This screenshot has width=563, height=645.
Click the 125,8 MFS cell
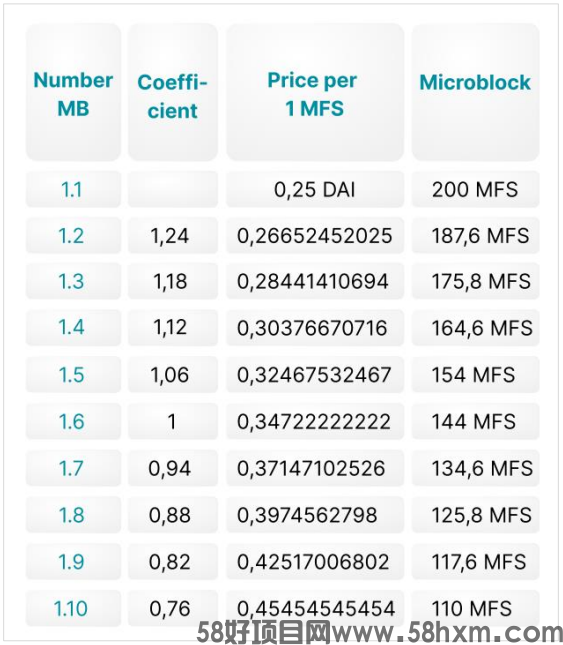(x=475, y=515)
